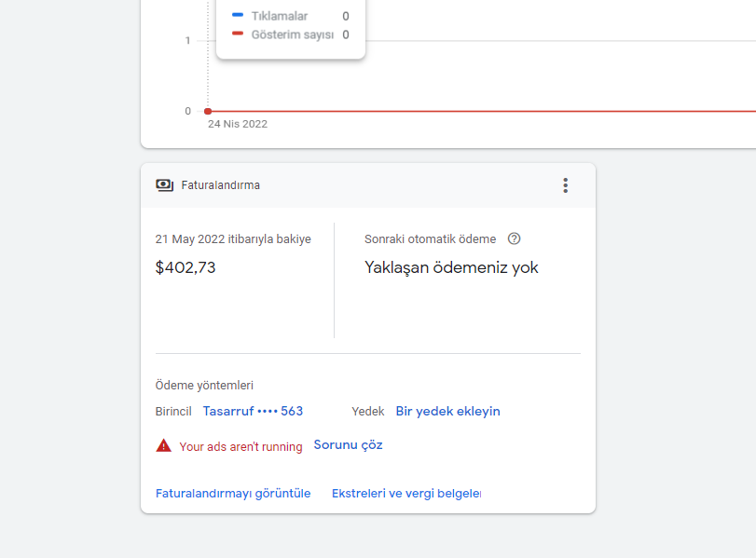756x558 pixels.
Task: Open Ekstreleri ve vergi belgeleri link
Action: 406,493
